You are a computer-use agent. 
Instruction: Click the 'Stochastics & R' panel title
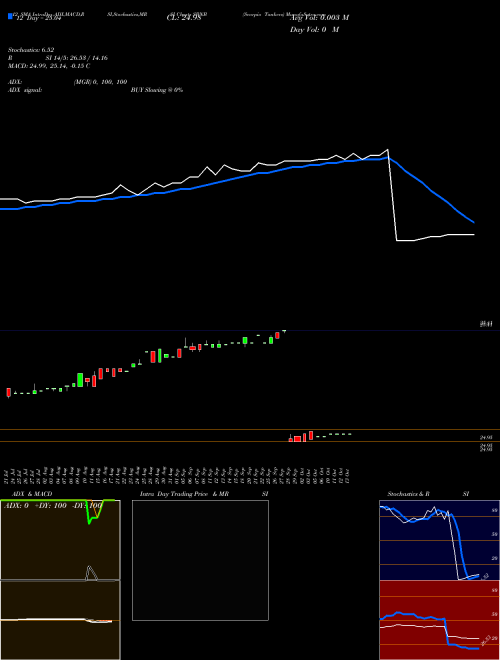pyautogui.click(x=408, y=494)
